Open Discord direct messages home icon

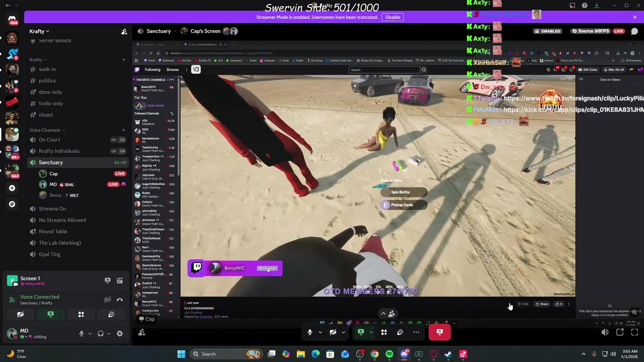pyautogui.click(x=12, y=19)
